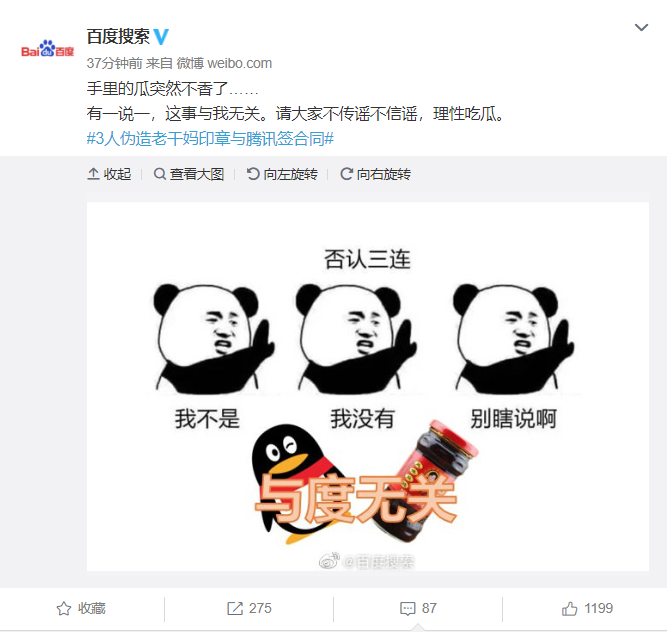Click the 查看大图 magnifier icon
This screenshot has width=667, height=632.
click(x=160, y=174)
